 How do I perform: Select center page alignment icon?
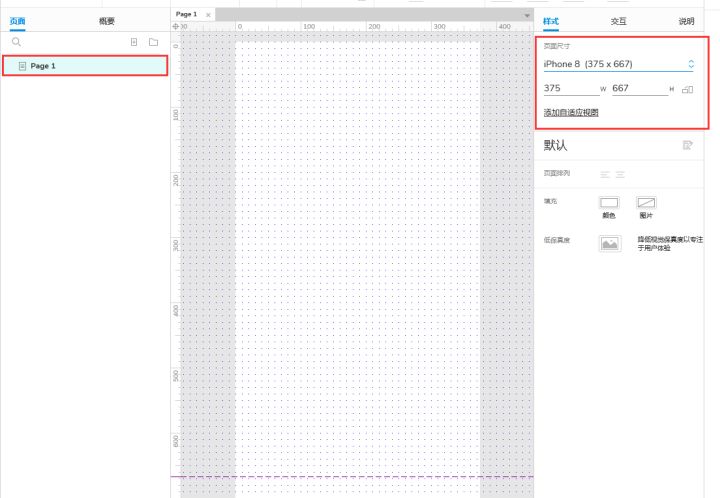620,174
